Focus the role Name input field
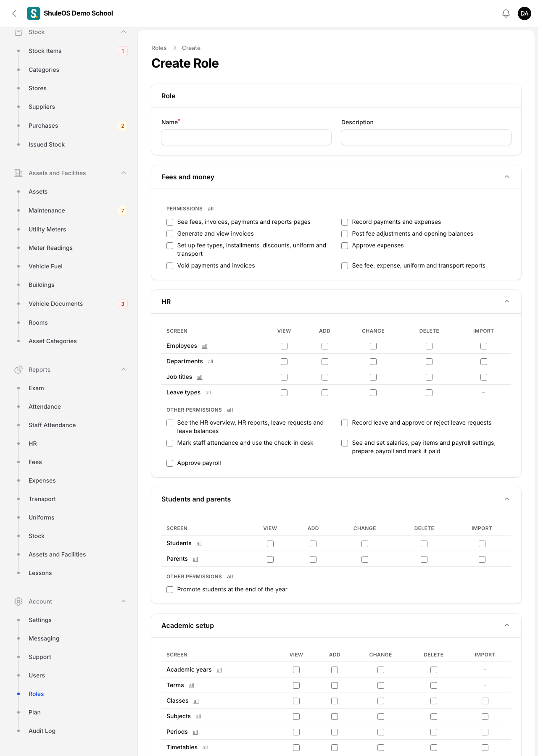This screenshot has height=756, width=538. pyautogui.click(x=246, y=137)
